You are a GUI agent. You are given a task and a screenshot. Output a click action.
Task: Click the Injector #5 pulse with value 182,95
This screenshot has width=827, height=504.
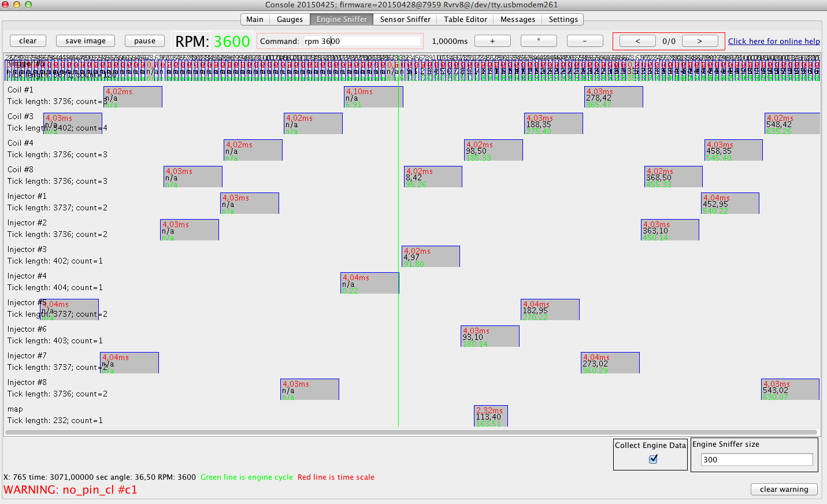pos(550,309)
